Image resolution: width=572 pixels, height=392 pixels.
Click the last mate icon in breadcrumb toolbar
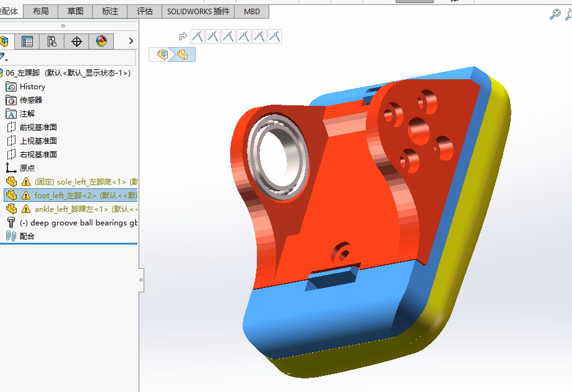click(275, 37)
